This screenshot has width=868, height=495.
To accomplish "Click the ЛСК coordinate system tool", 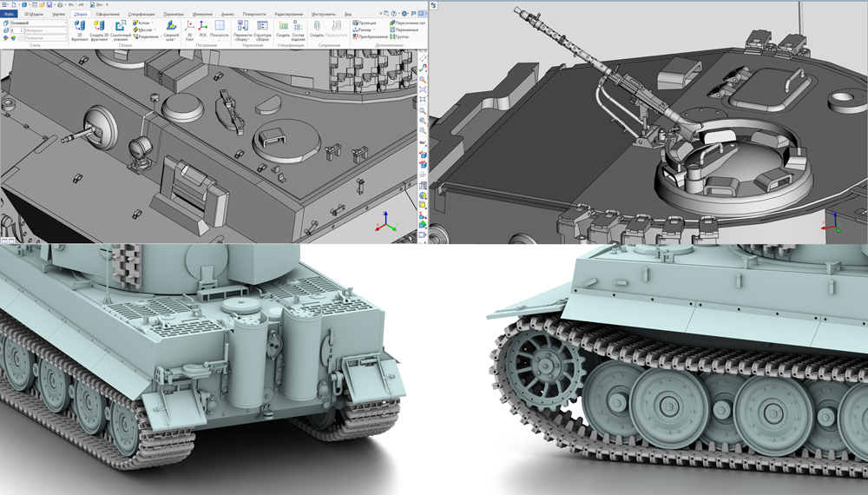I will (x=202, y=30).
